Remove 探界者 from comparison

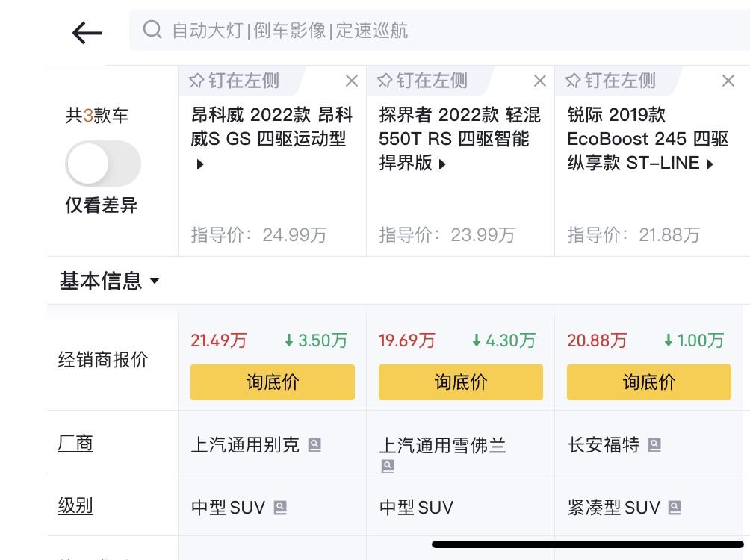[540, 81]
